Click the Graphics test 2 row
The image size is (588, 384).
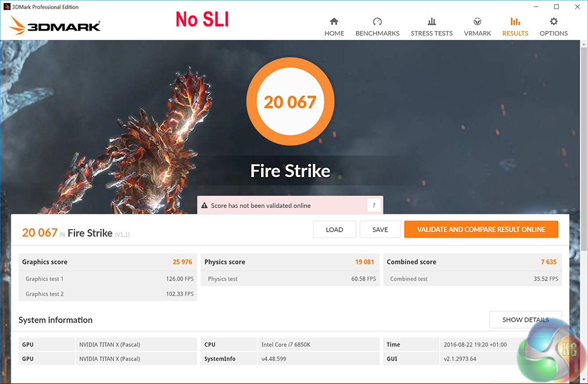tap(107, 294)
